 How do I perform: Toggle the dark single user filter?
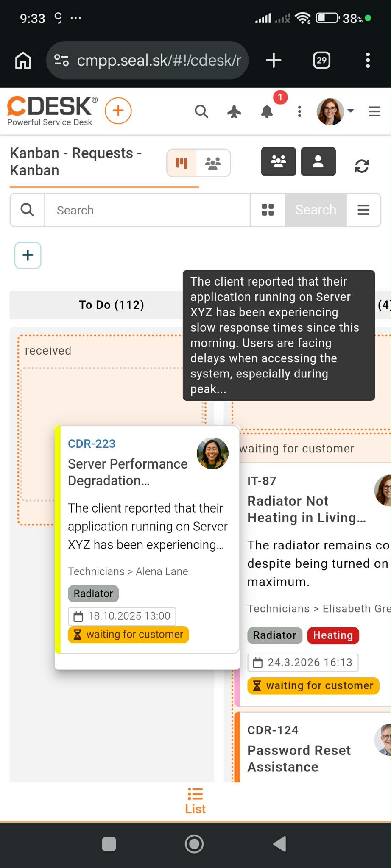(318, 161)
